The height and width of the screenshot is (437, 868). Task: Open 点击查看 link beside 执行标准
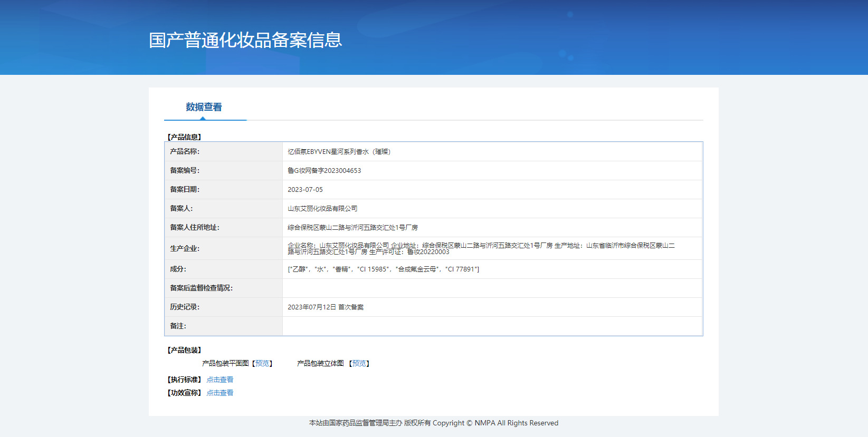pyautogui.click(x=220, y=380)
